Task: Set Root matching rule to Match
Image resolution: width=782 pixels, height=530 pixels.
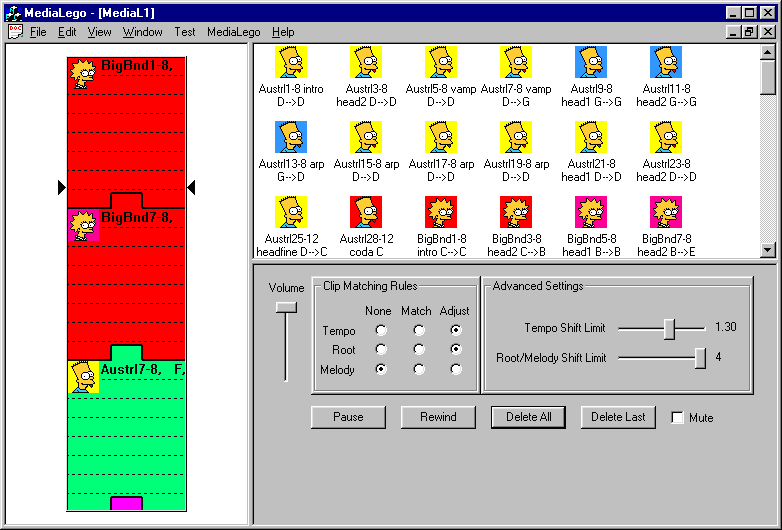Action: point(419,349)
